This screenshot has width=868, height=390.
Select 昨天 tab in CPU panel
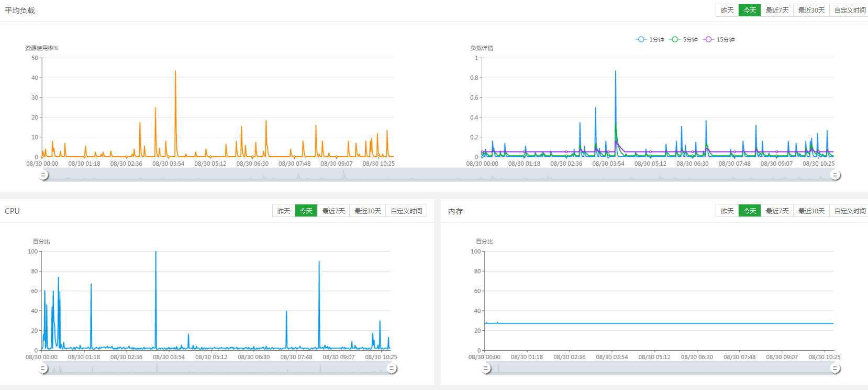[284, 211]
